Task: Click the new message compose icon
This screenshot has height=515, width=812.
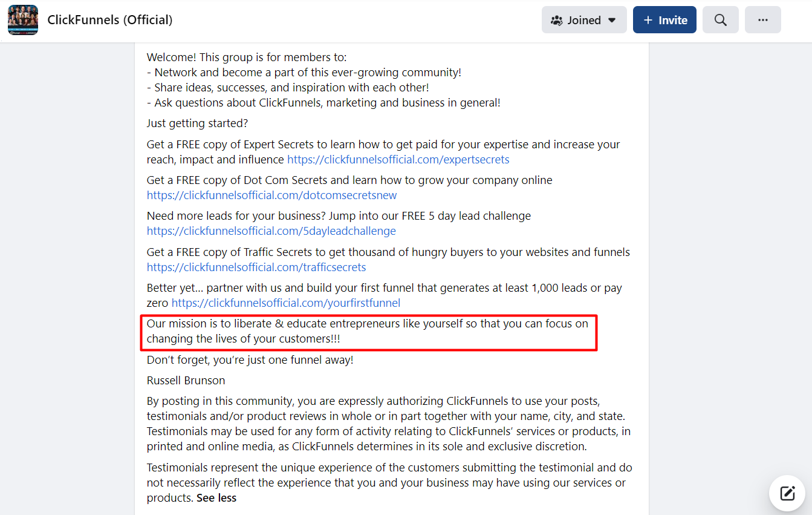Action: click(787, 493)
